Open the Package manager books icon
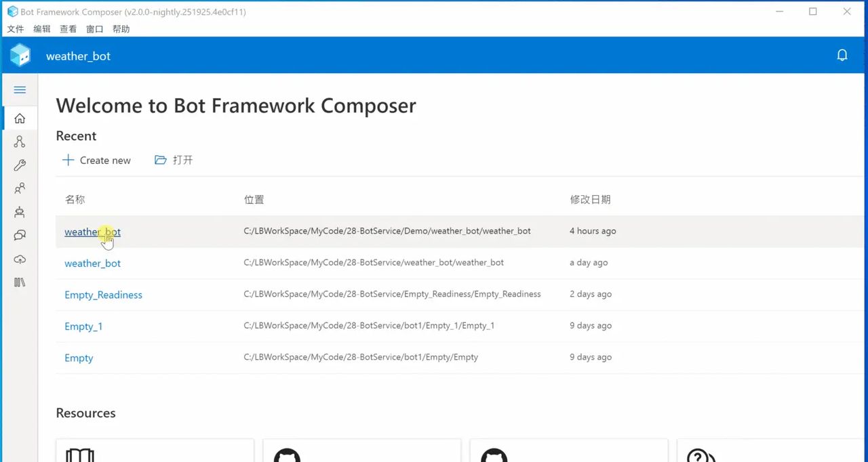The image size is (868, 462). [20, 282]
